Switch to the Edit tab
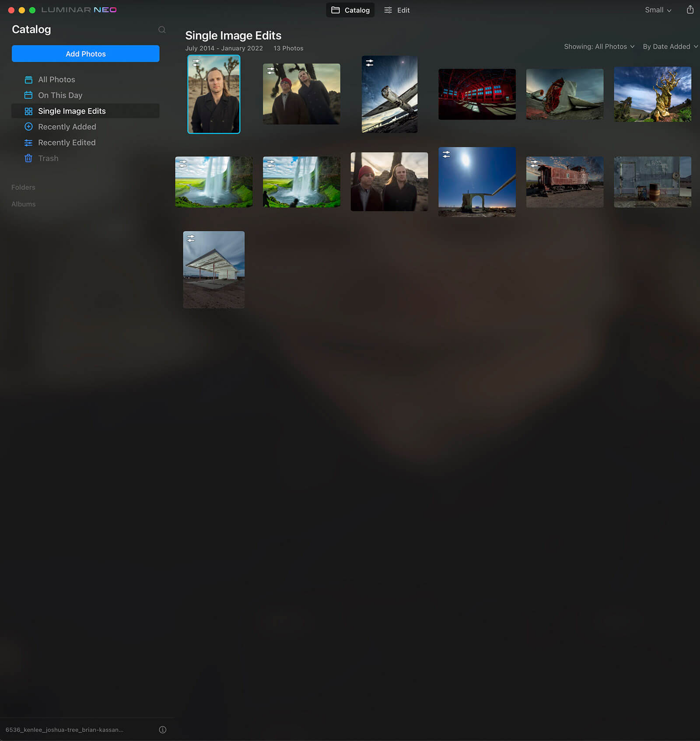Viewport: 700px width, 741px height. (x=397, y=10)
